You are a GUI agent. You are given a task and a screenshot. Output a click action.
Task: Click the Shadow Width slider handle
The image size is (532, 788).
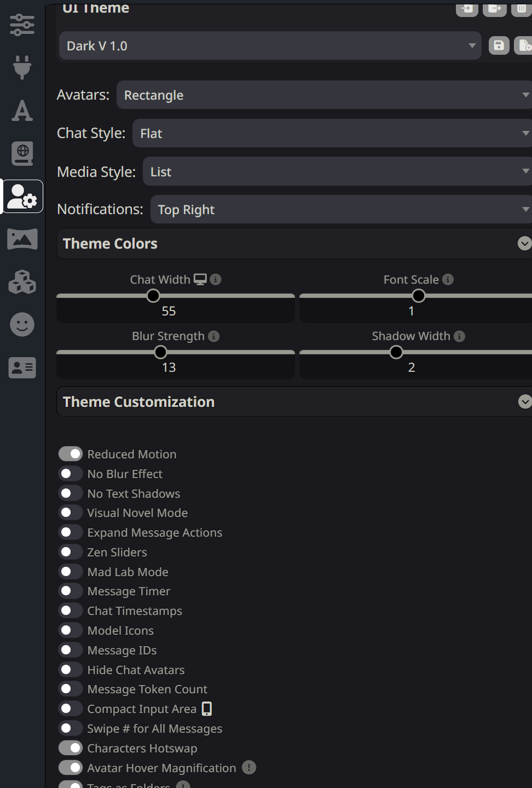click(x=396, y=352)
